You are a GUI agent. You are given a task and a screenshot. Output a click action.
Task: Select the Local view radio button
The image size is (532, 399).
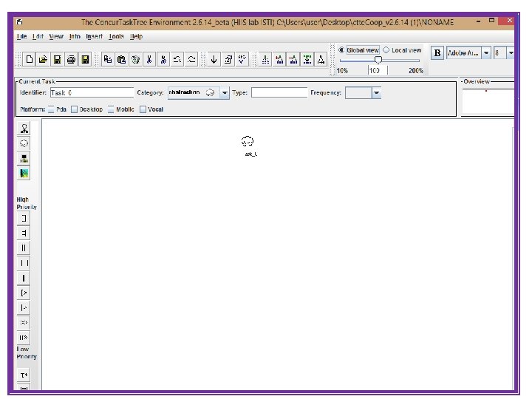pos(386,50)
